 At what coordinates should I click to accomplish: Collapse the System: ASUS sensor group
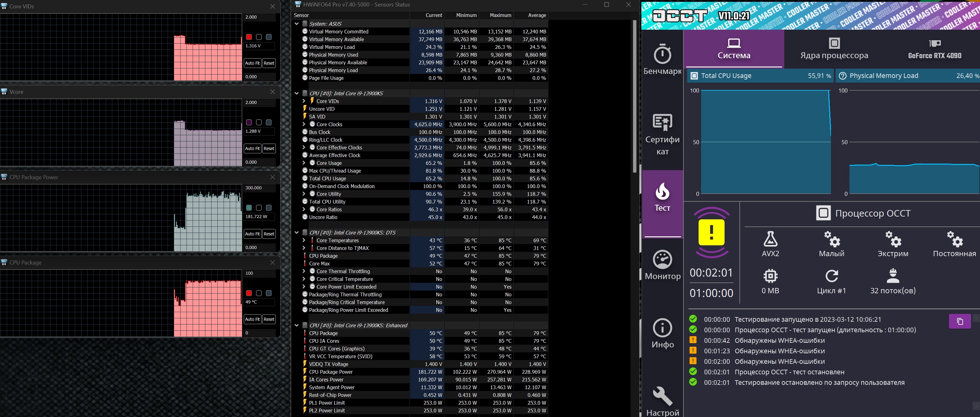(296, 24)
